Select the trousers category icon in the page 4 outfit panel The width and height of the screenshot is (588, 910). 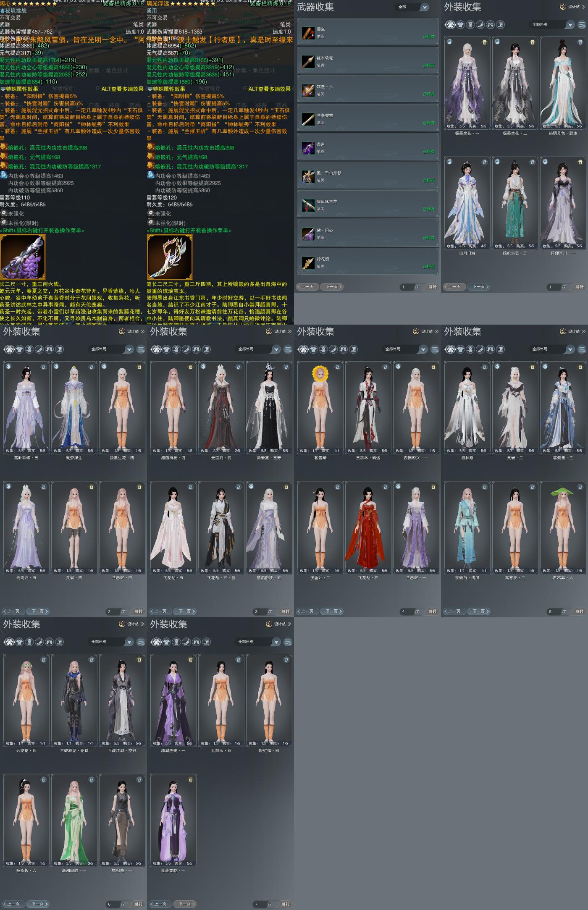(x=344, y=349)
